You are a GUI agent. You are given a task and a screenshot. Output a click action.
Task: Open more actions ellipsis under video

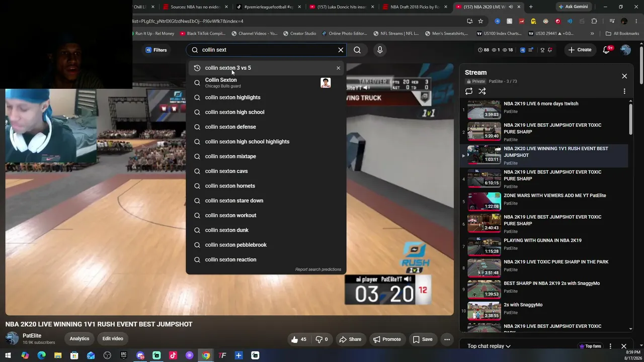coord(447,339)
